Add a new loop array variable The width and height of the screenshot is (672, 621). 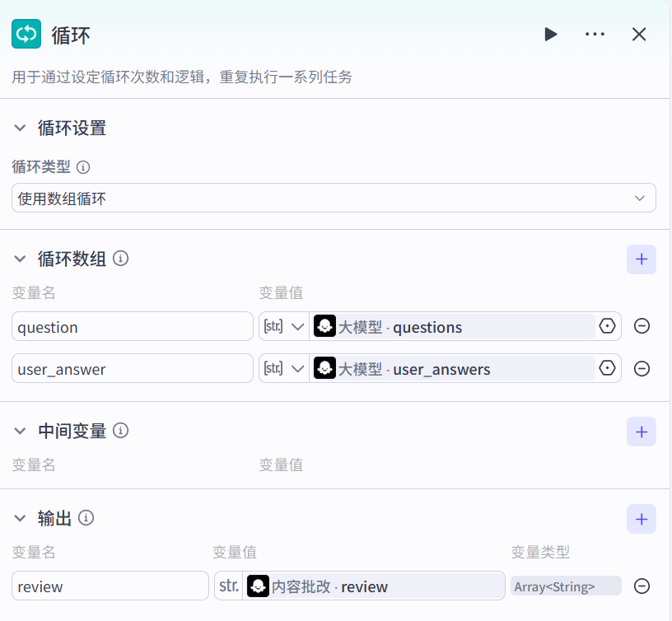[x=641, y=259]
